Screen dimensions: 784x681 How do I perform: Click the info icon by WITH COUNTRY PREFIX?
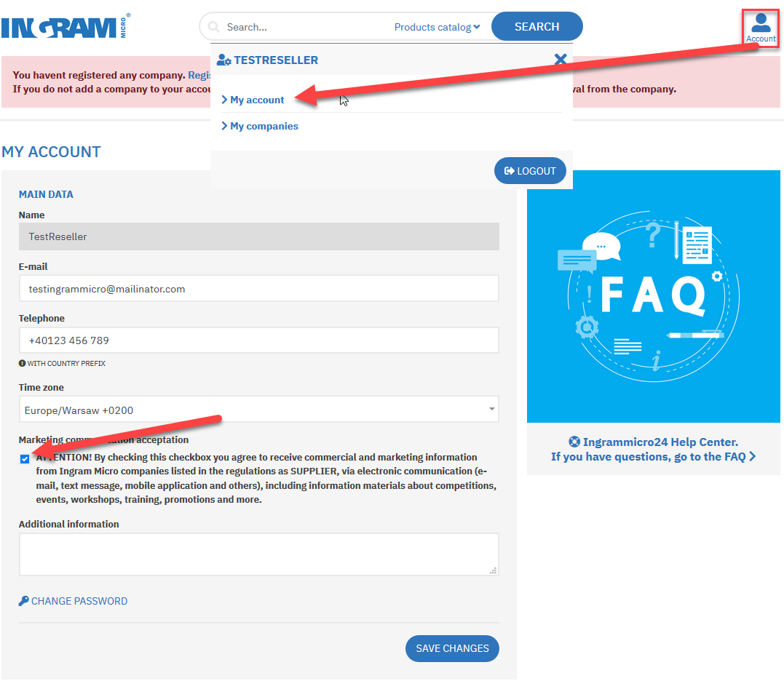click(22, 363)
